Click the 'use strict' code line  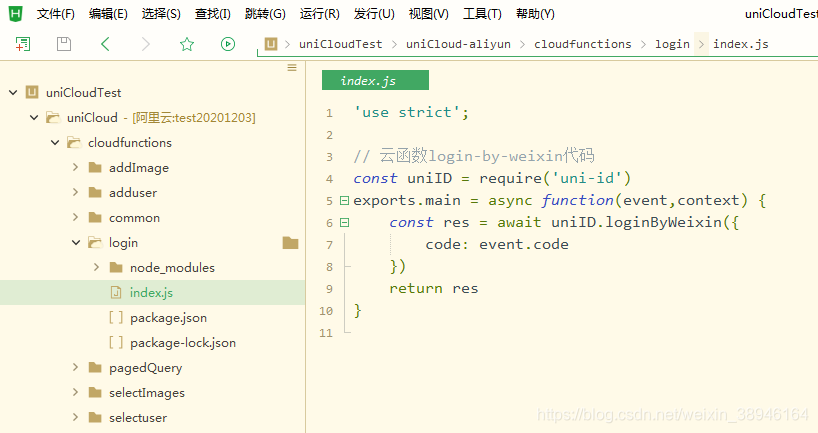pyautogui.click(x=411, y=112)
